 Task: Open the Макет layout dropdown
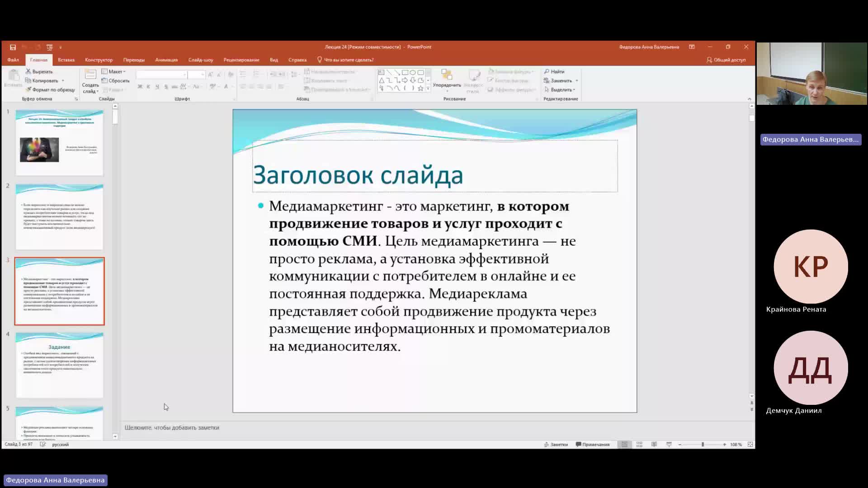[x=113, y=71]
